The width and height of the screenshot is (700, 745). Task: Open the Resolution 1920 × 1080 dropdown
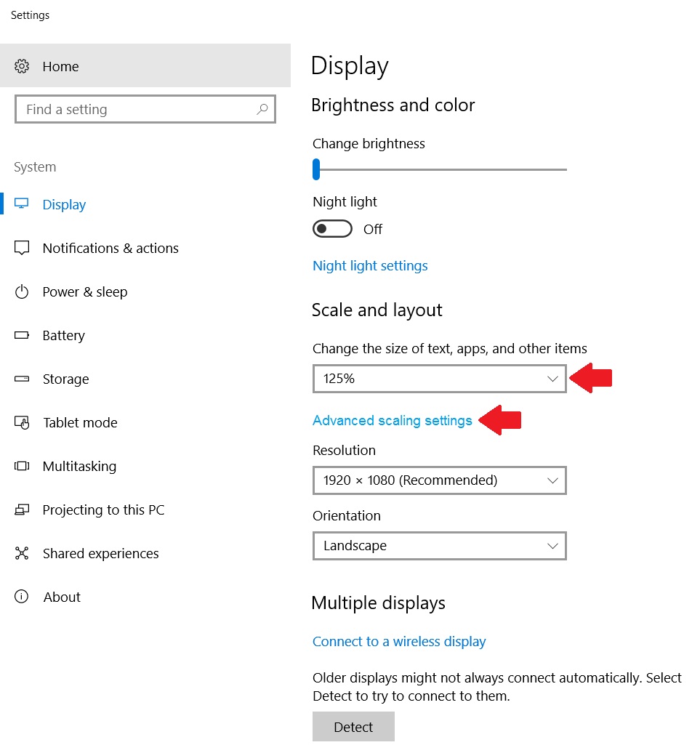pyautogui.click(x=440, y=480)
